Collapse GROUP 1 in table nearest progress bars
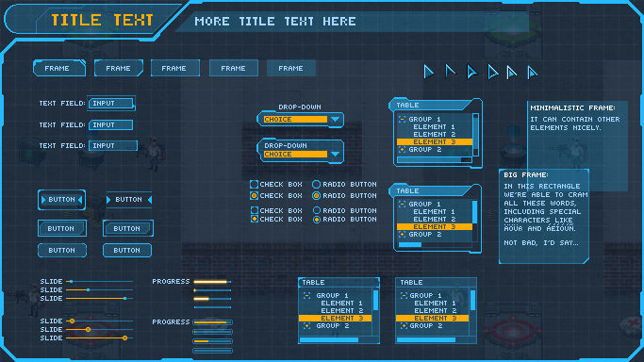644x362 pixels. point(306,295)
